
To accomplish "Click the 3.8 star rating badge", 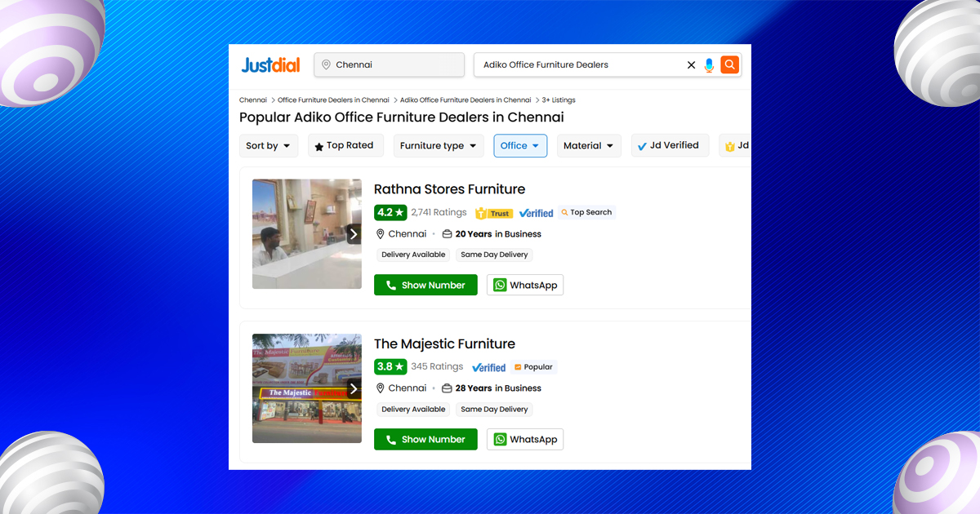I will [390, 367].
